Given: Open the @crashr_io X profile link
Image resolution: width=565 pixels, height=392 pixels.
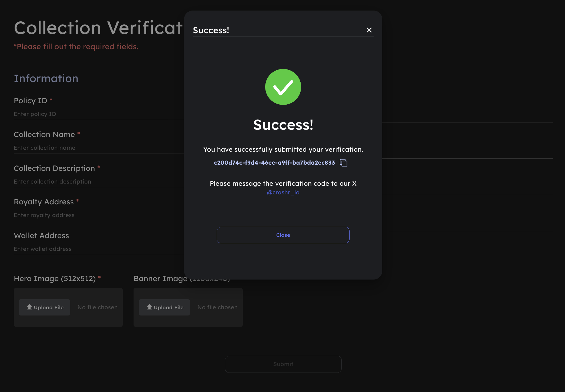Looking at the screenshot, I should click(x=283, y=192).
